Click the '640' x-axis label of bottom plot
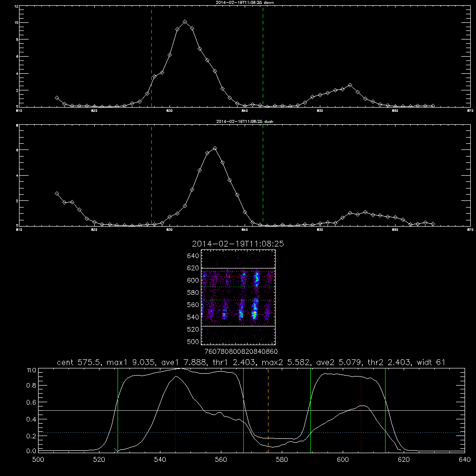Screen dimensions: 476x476 pos(465,460)
